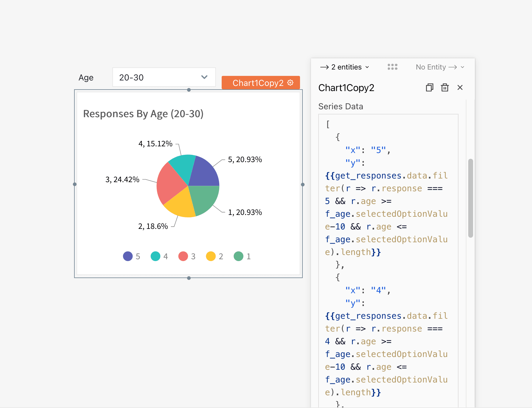The image size is (532, 408).
Task: Expand the 2 entities dropdown
Action: [345, 67]
